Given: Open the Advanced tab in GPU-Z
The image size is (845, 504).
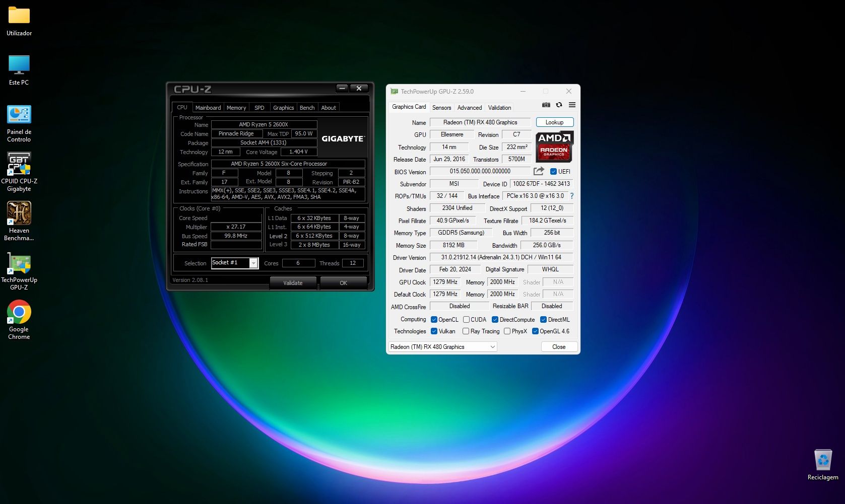Looking at the screenshot, I should tap(470, 107).
